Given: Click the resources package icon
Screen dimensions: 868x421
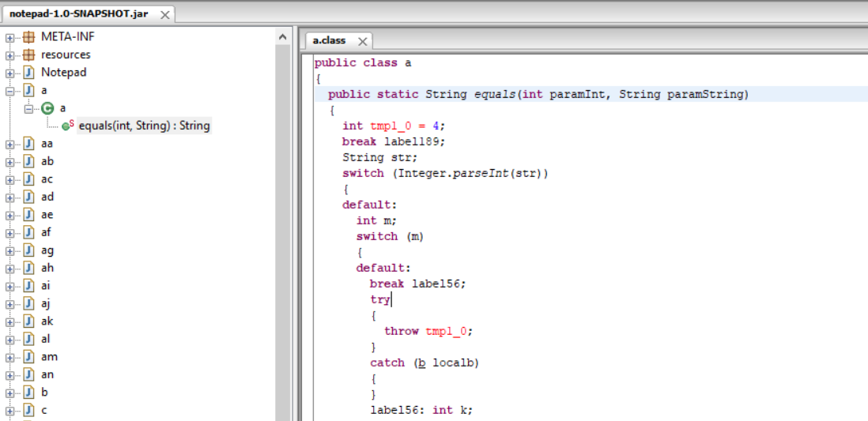Looking at the screenshot, I should tap(28, 55).
